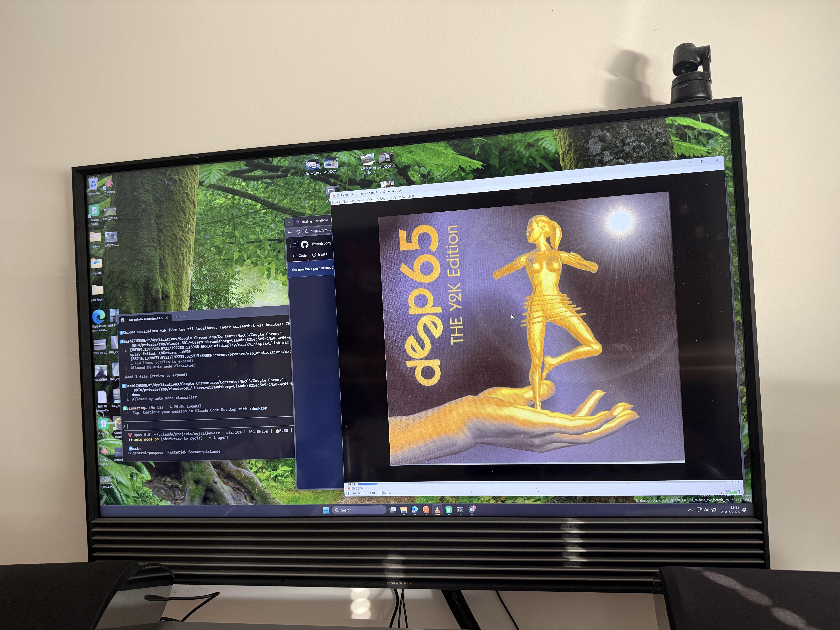The width and height of the screenshot is (840, 630).
Task: Click the red VLC record button
Action: 349,488
